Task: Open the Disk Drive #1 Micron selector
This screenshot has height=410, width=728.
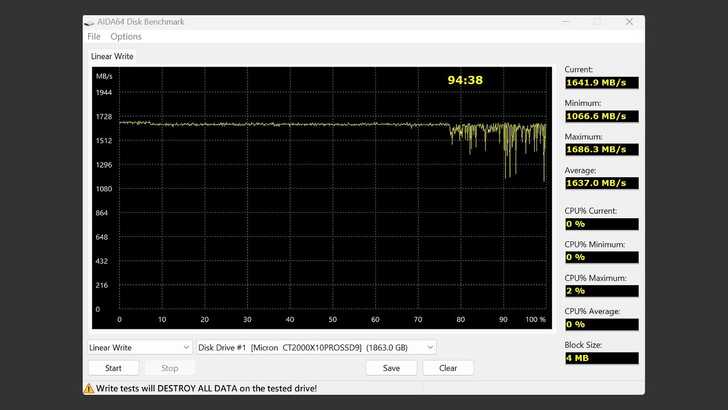Action: (x=316, y=347)
